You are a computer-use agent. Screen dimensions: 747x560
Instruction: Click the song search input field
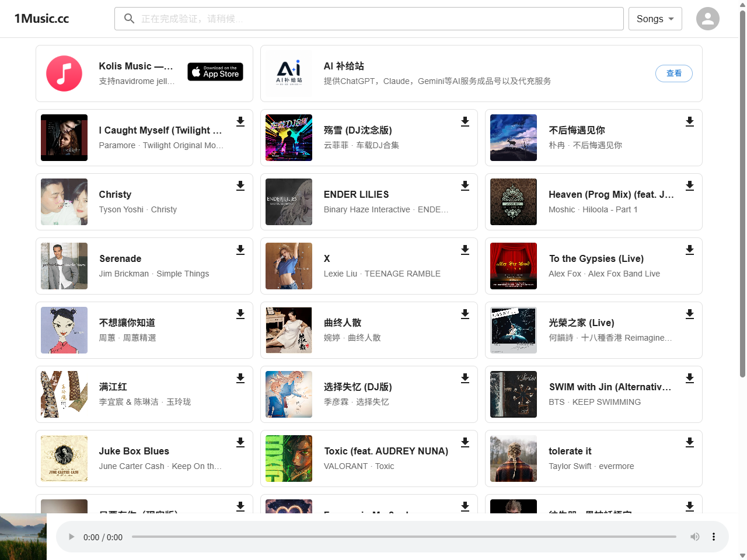[x=369, y=19]
